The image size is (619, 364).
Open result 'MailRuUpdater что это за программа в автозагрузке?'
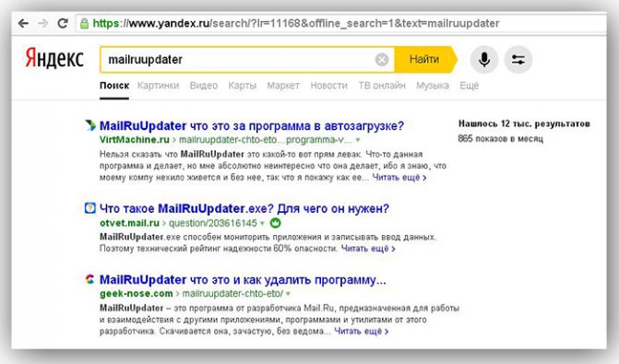[252, 126]
